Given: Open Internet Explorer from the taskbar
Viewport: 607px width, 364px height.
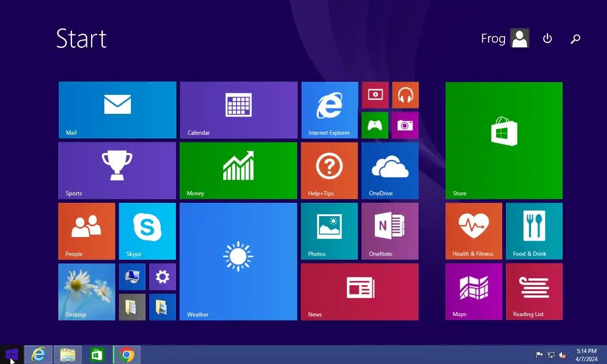Looking at the screenshot, I should pos(38,355).
